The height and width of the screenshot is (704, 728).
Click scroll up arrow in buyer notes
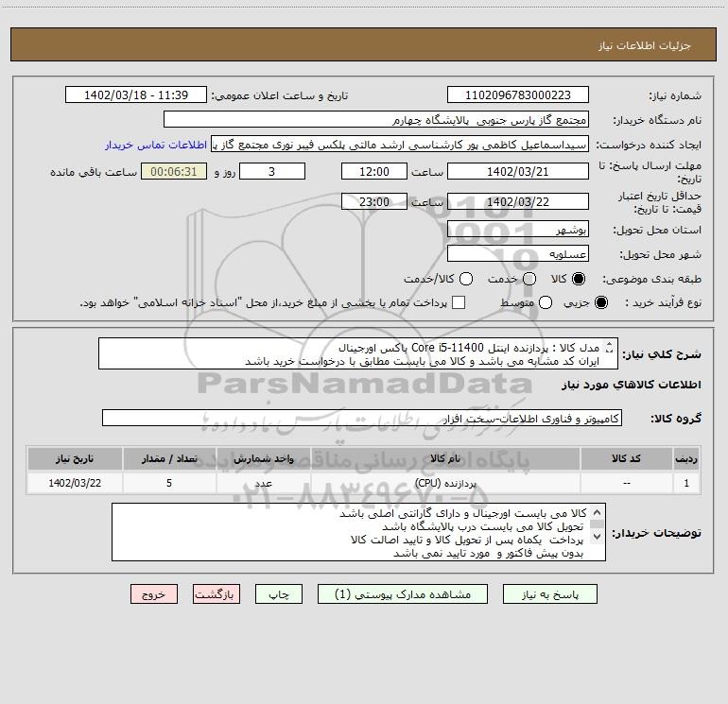point(598,513)
